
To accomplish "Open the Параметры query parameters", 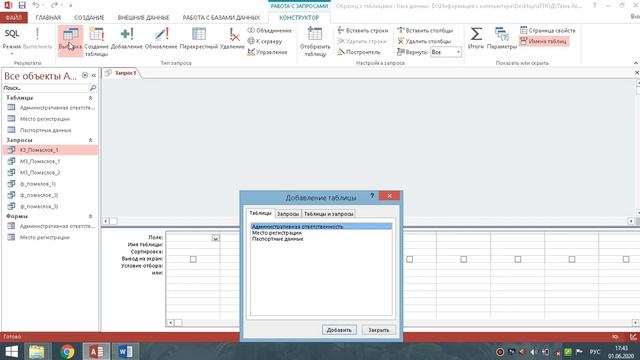I will coord(502,39).
